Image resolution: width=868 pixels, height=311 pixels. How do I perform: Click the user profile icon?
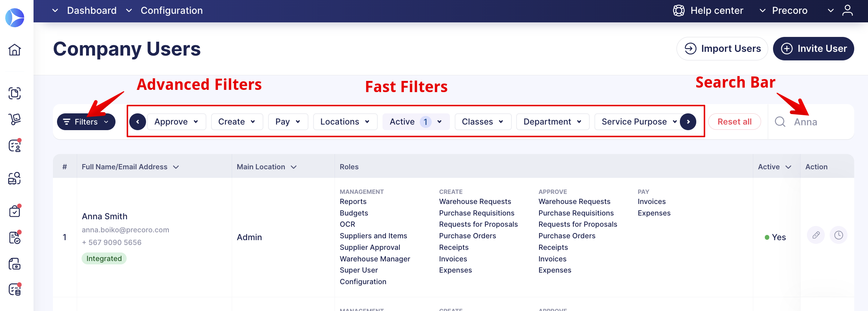848,10
